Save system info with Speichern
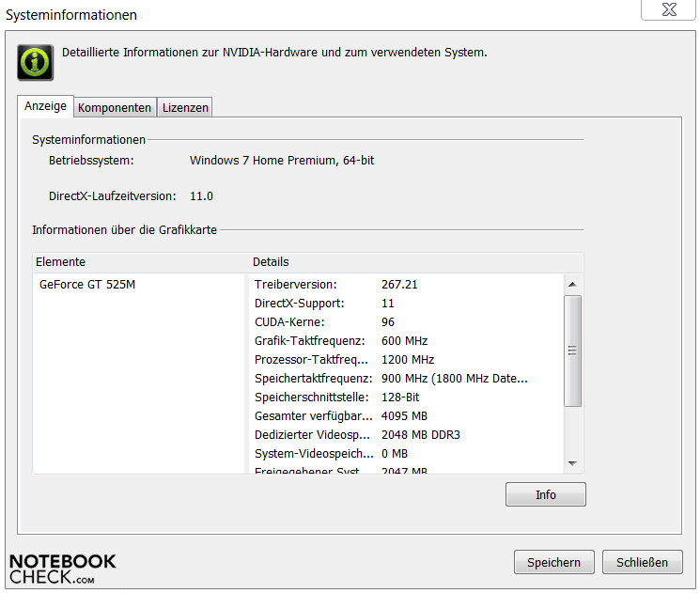 click(x=554, y=562)
